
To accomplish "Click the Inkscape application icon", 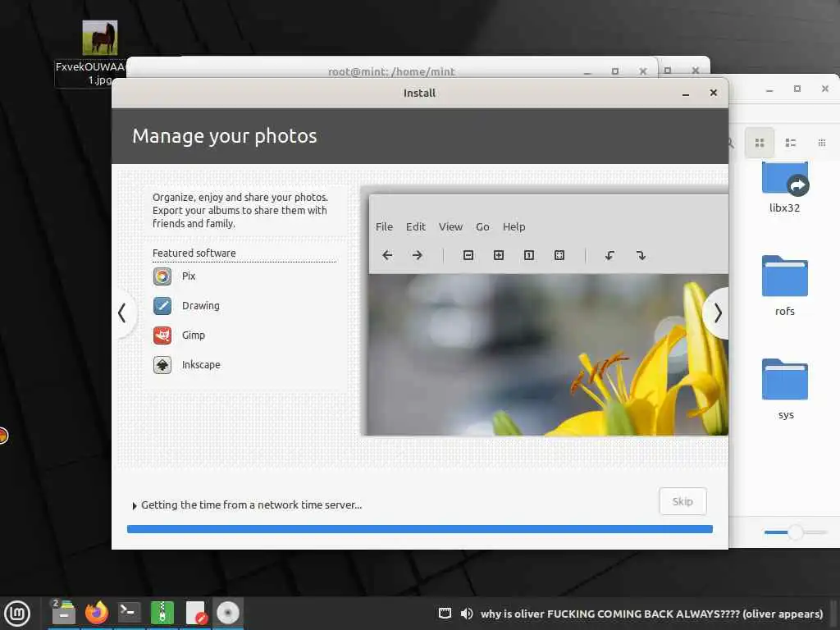I will [x=162, y=365].
